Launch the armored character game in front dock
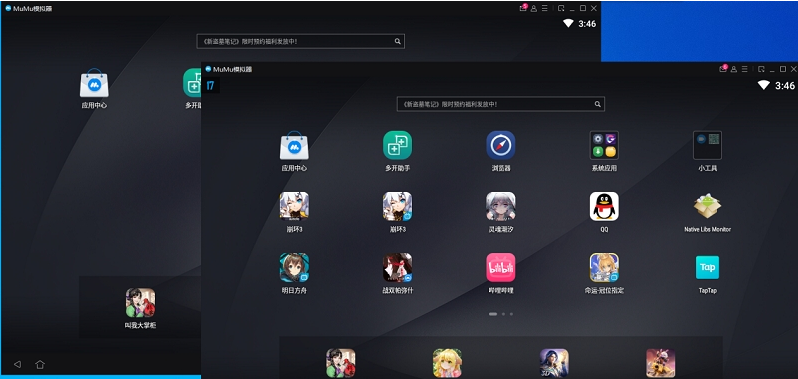Image resolution: width=798 pixels, height=379 pixels. [x=554, y=363]
